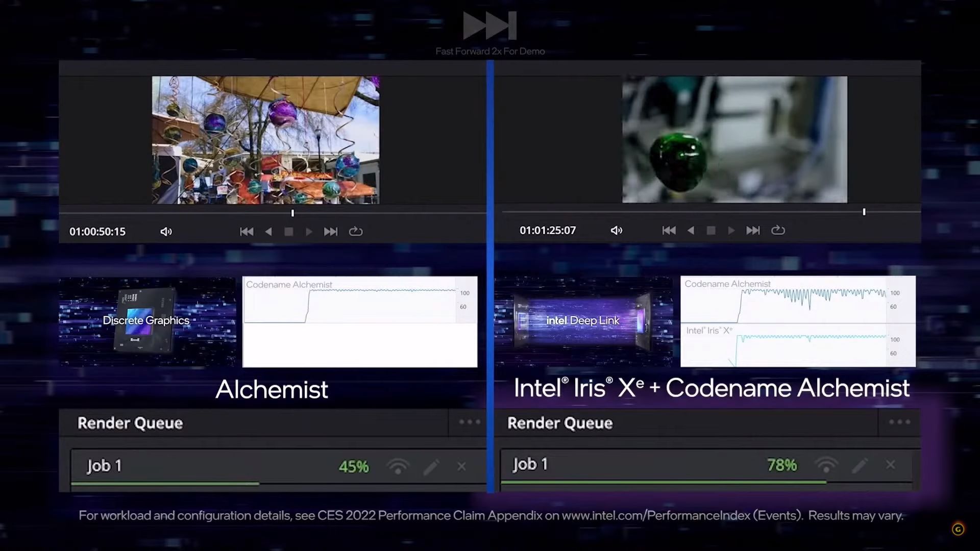Stop playback in left Alchemist player
Image resolution: width=980 pixels, height=551 pixels.
pyautogui.click(x=288, y=232)
